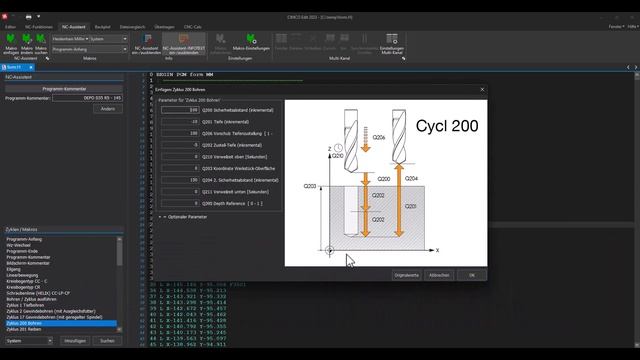
Task: Open Multi-Kanal group dialog launcher
Action: point(403,59)
